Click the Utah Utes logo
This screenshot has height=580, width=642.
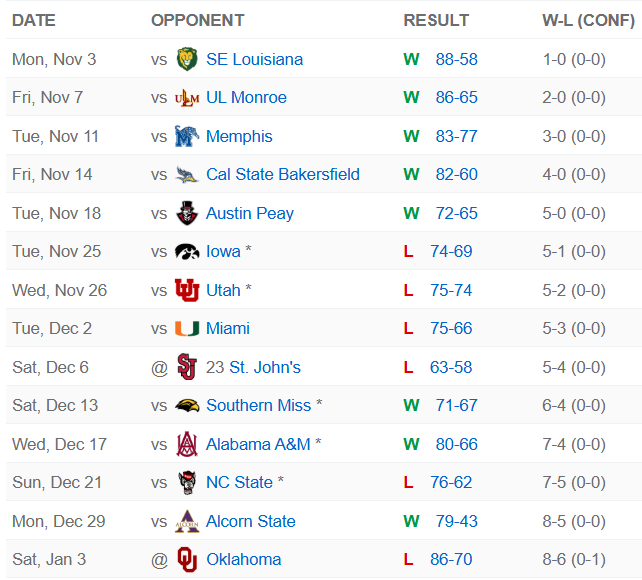coord(186,290)
